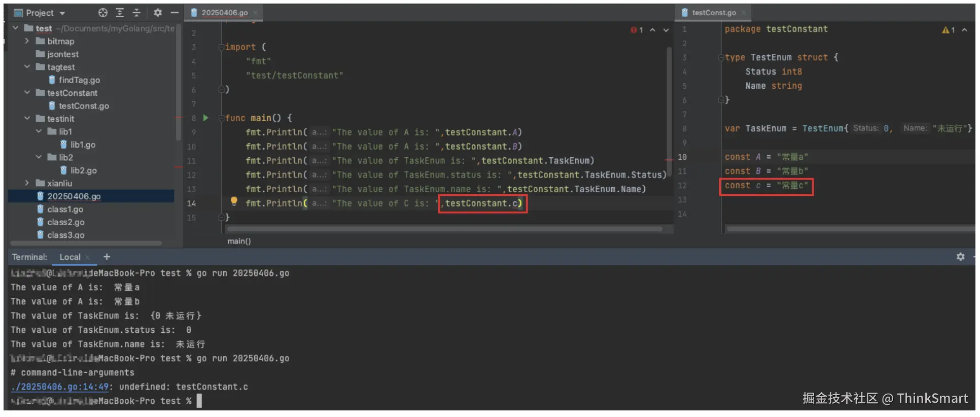Switch to the testConst.go editor tab
Image resolution: width=980 pixels, height=417 pixels.
(x=714, y=13)
